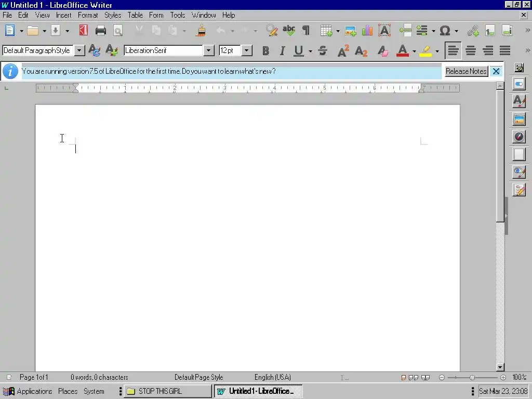Open recent documents dropdown arrow
This screenshot has width=532, height=399.
point(44,31)
